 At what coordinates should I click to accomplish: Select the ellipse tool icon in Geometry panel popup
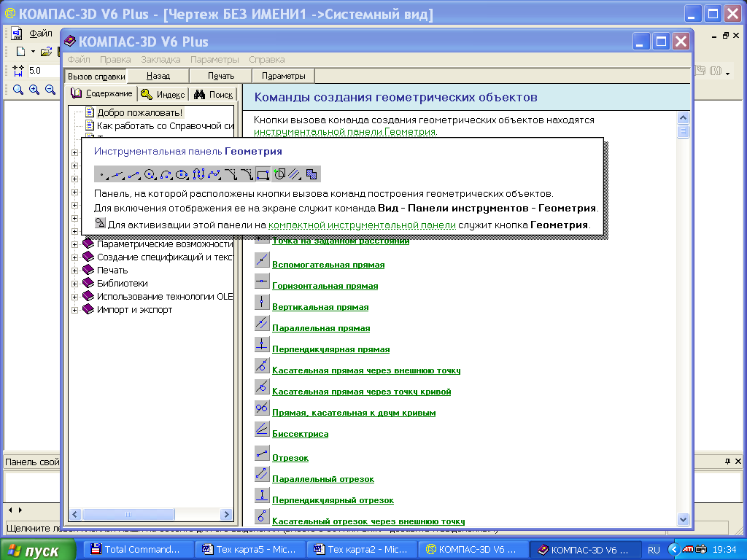(x=182, y=174)
